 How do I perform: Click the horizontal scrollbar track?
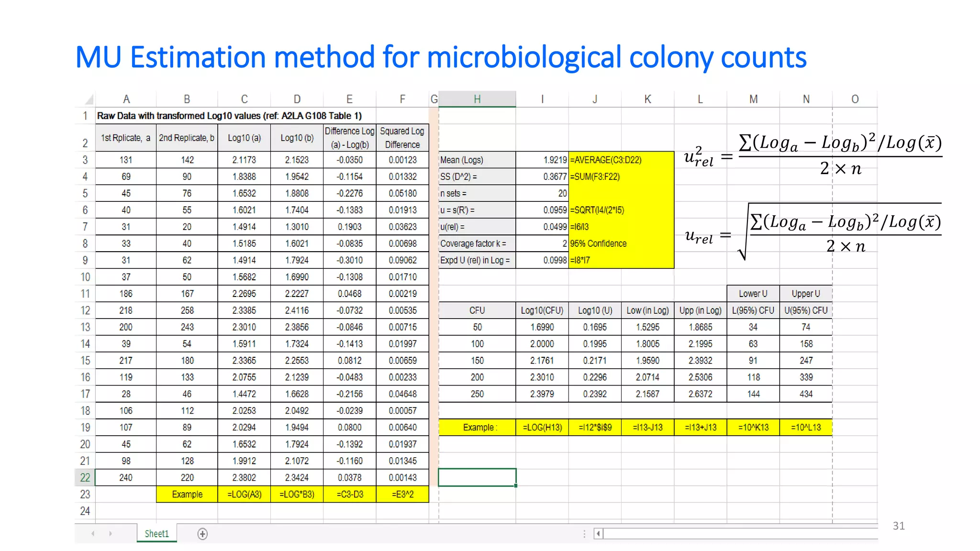pyautogui.click(x=740, y=533)
